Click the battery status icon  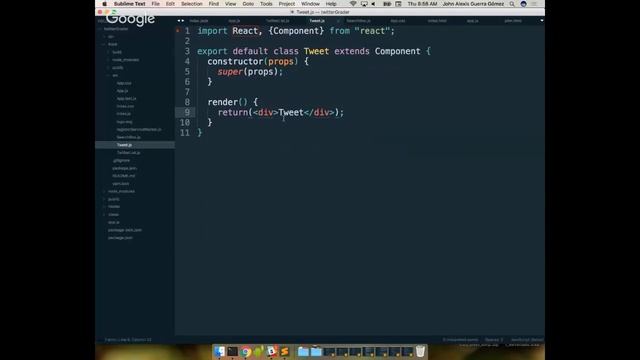point(387,4)
